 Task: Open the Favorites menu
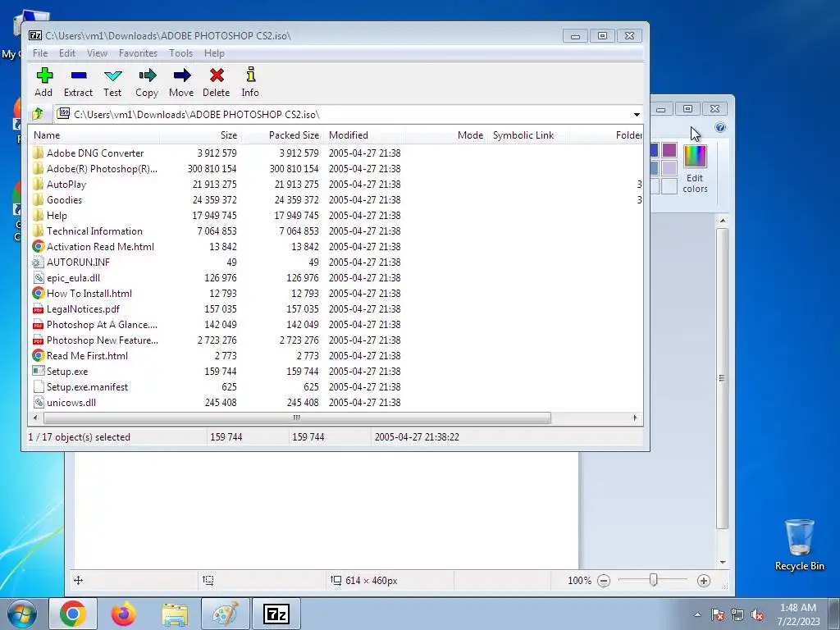point(138,53)
